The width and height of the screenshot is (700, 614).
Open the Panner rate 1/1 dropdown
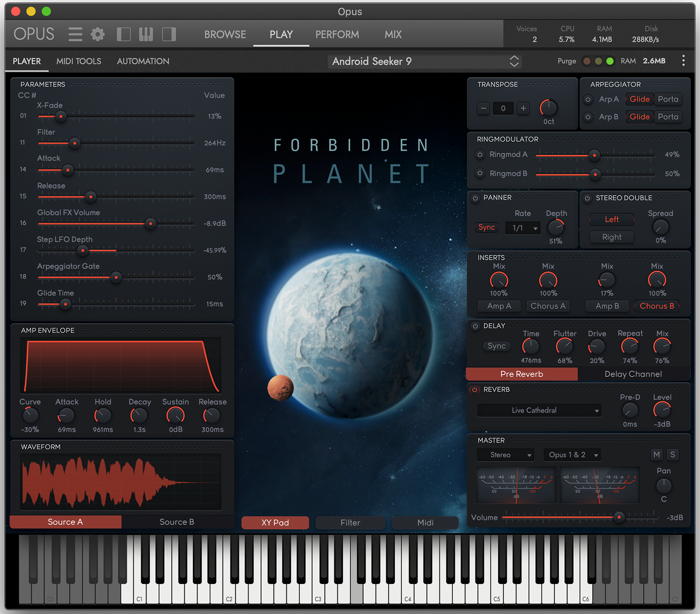pos(522,228)
